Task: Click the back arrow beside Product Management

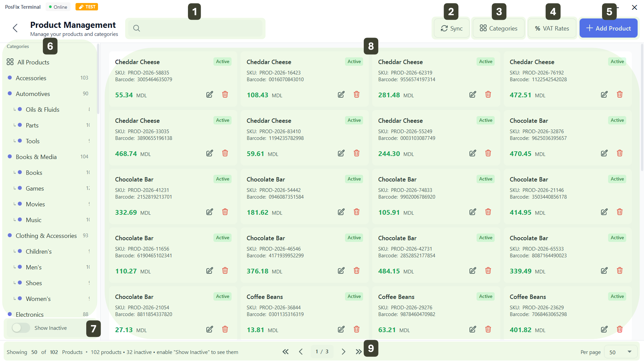Action: click(15, 28)
